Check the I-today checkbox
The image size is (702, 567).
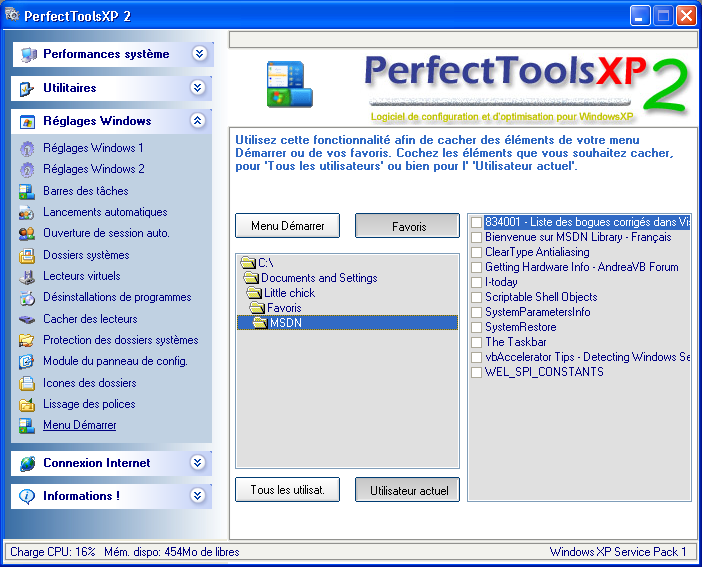tap(476, 282)
